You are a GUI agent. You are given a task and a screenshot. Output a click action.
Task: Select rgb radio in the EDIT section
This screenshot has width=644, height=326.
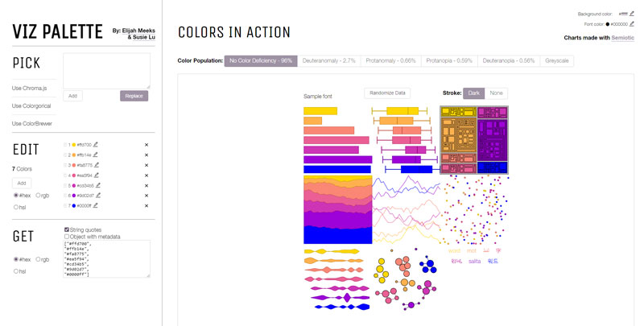pos(38,196)
